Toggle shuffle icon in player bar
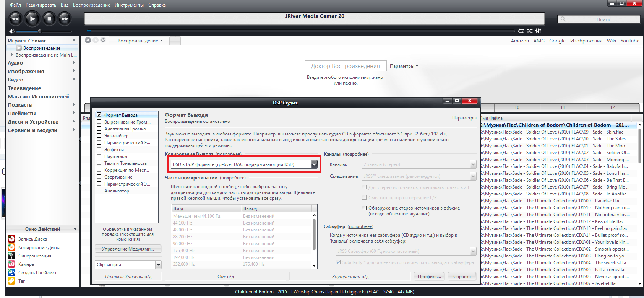This screenshot has height=298, width=644. [x=529, y=31]
